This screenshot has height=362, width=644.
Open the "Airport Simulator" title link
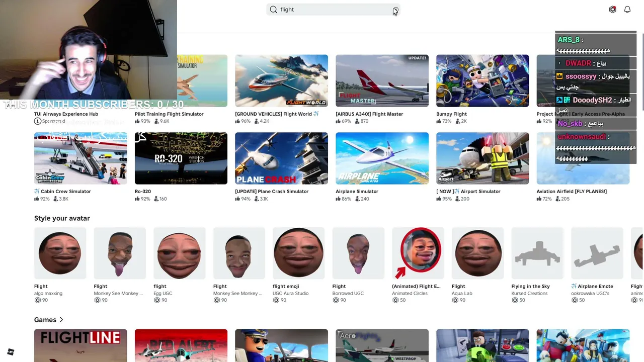click(468, 192)
